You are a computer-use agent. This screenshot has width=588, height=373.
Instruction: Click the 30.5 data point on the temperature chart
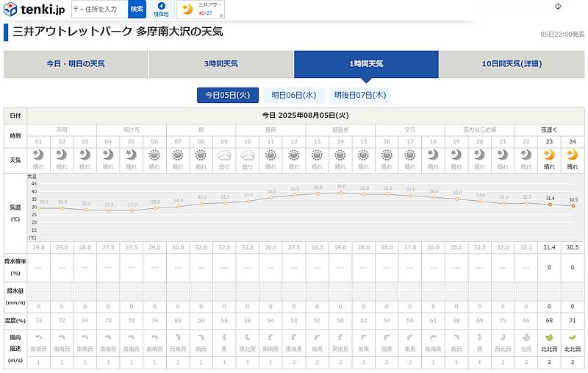tap(573, 206)
